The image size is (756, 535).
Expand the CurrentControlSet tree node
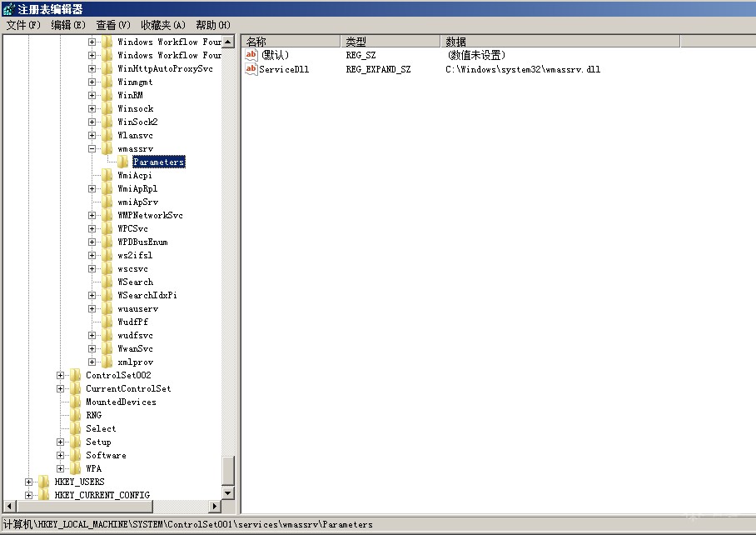(x=60, y=388)
